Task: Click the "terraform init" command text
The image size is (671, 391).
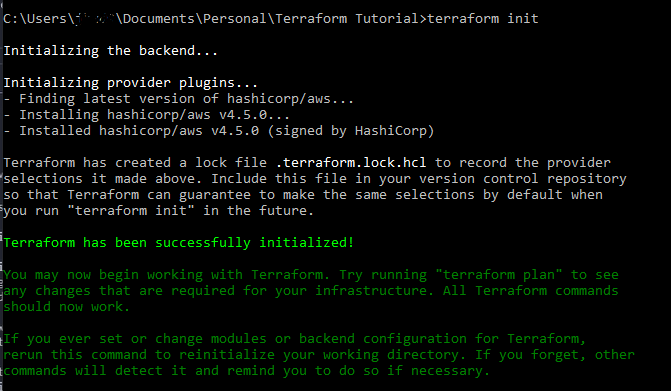Action: coord(483,19)
